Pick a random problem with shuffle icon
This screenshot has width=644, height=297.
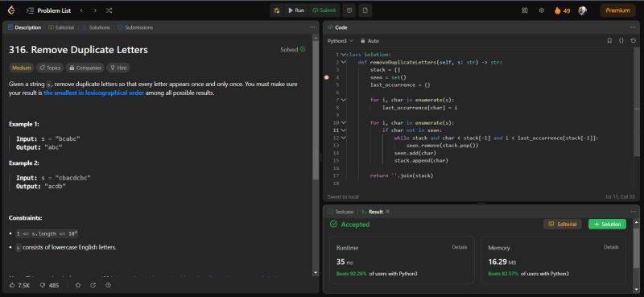[109, 10]
